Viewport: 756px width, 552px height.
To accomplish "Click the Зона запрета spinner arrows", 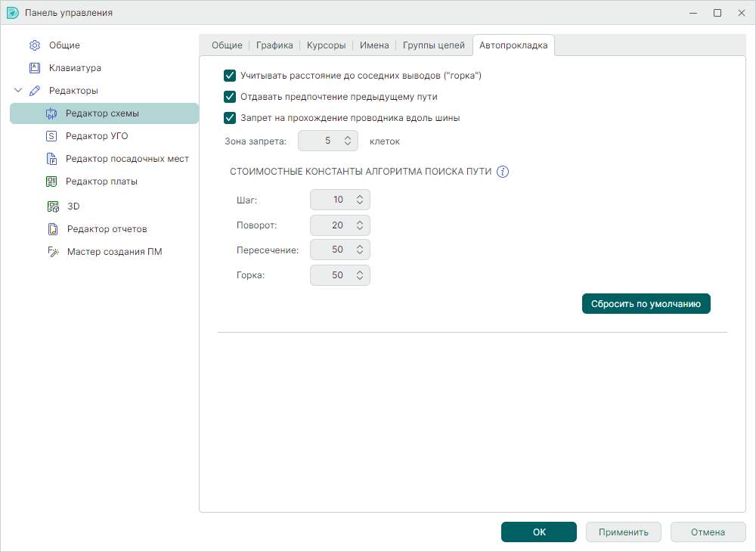I will (x=348, y=141).
